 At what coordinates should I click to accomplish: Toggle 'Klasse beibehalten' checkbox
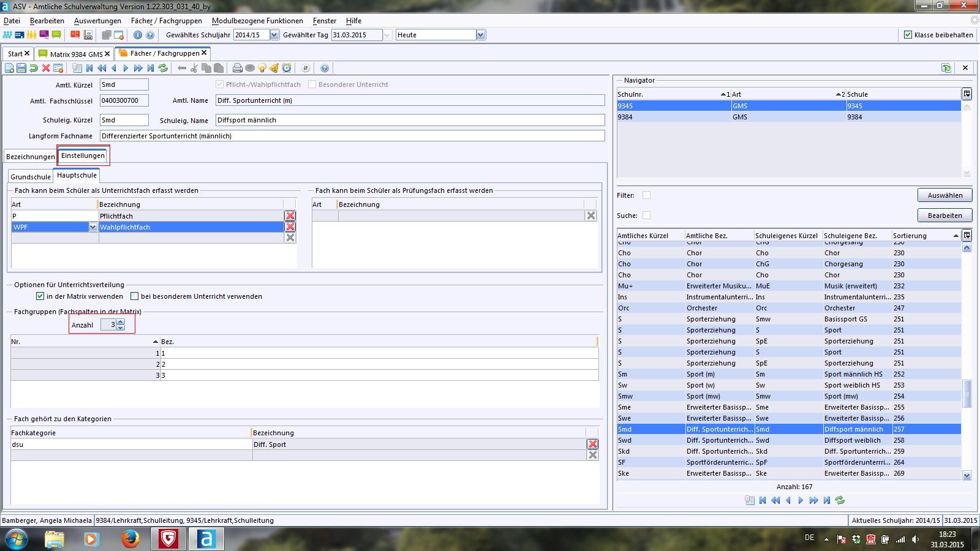point(908,35)
